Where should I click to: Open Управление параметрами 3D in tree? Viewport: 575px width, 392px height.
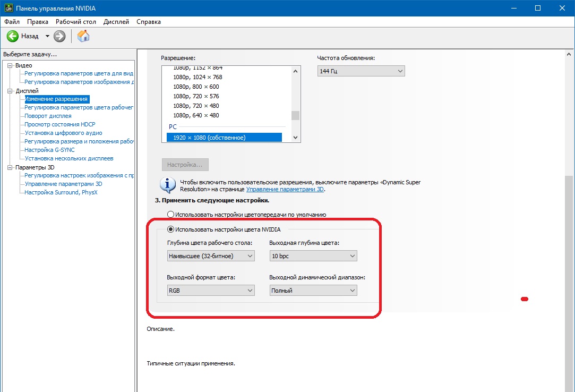tap(63, 184)
